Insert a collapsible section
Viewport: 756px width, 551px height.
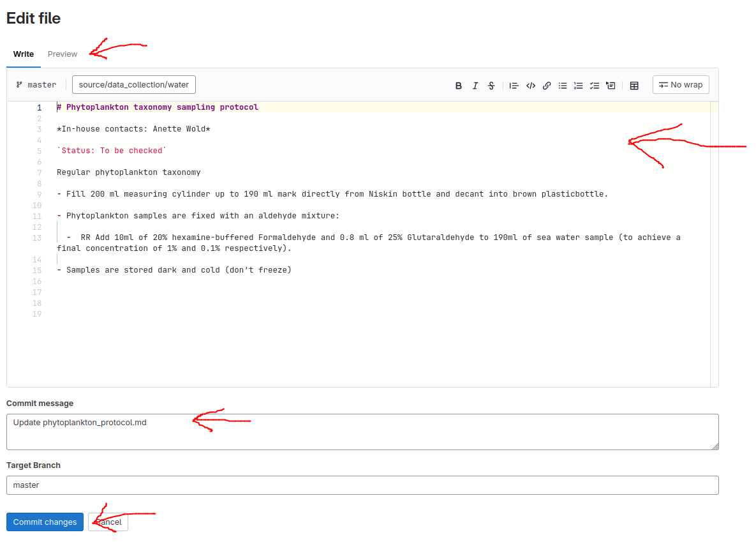click(611, 86)
